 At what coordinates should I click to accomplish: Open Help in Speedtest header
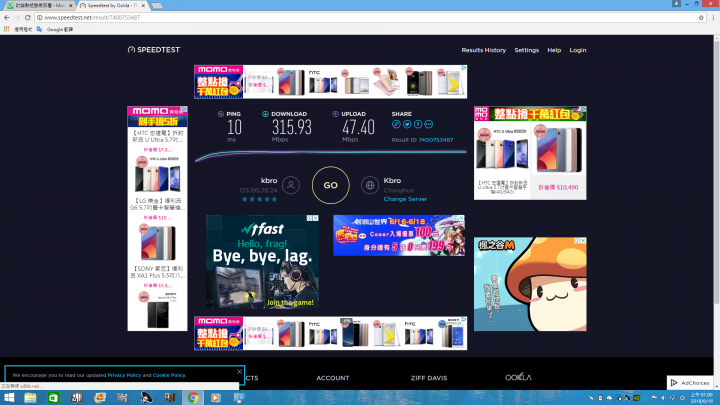[x=554, y=50]
